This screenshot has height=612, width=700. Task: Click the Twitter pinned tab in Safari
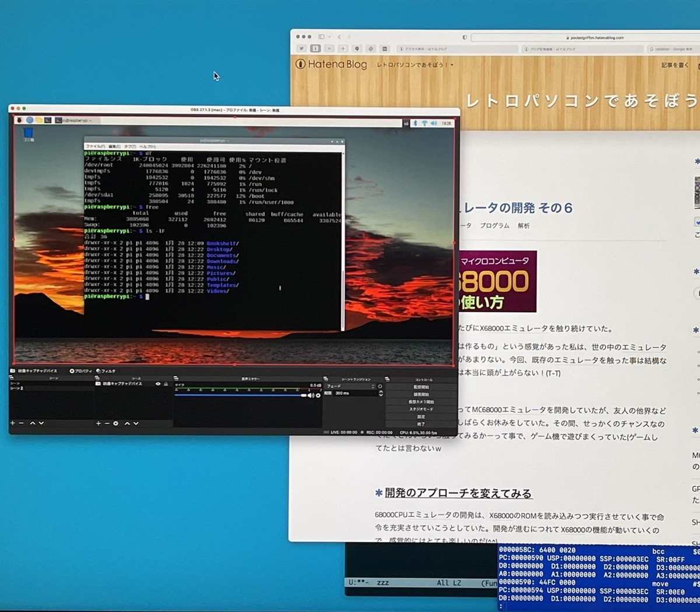(302, 49)
